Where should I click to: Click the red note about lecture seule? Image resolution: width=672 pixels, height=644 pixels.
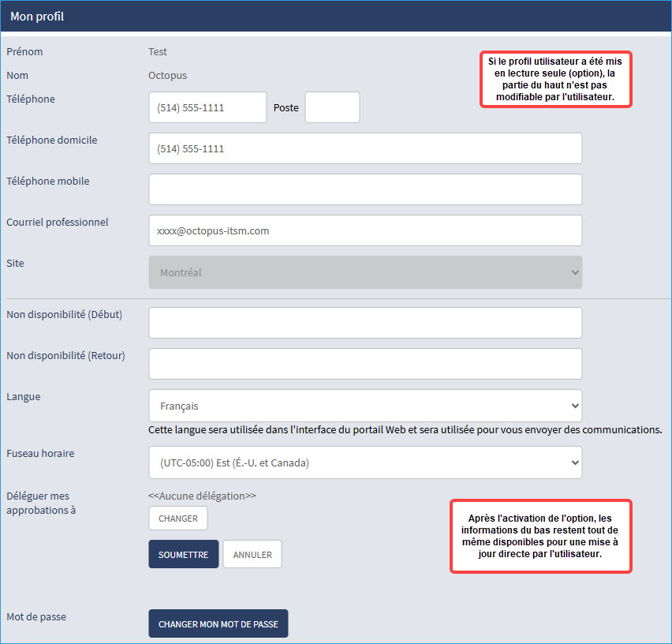(557, 79)
